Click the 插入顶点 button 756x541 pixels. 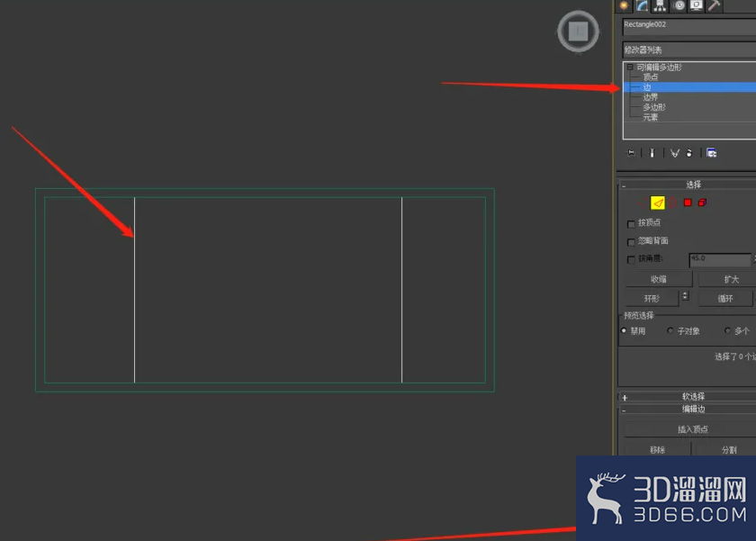690,429
